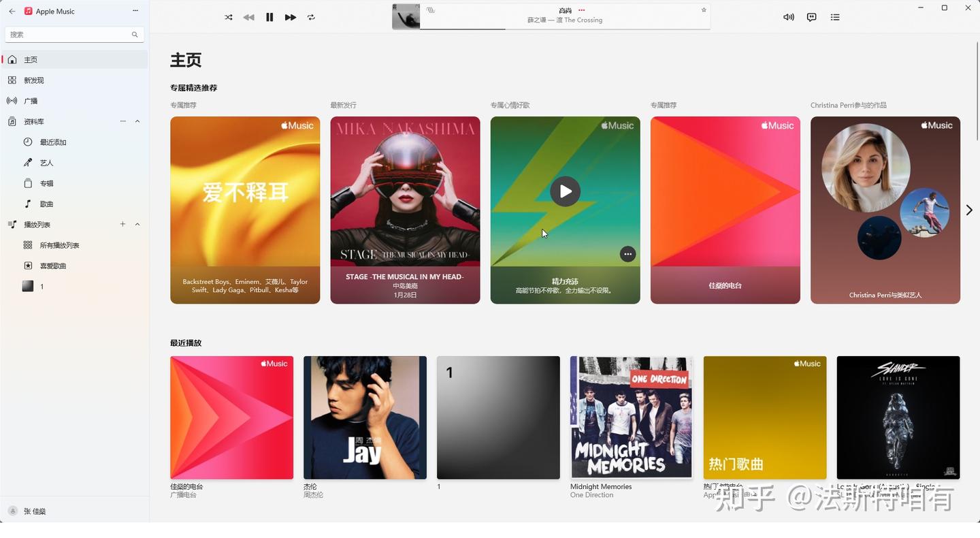The image size is (980, 538).
Task: Pause the current song
Action: point(269,17)
